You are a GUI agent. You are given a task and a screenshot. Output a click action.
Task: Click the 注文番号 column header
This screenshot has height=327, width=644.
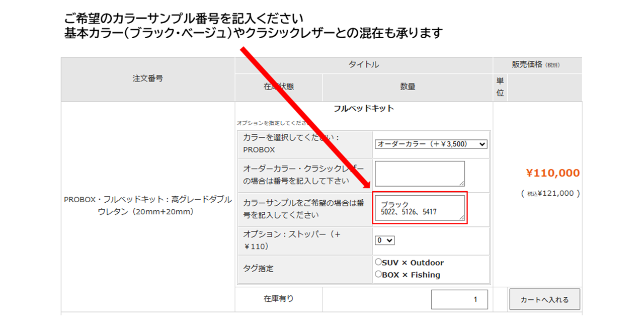(148, 78)
